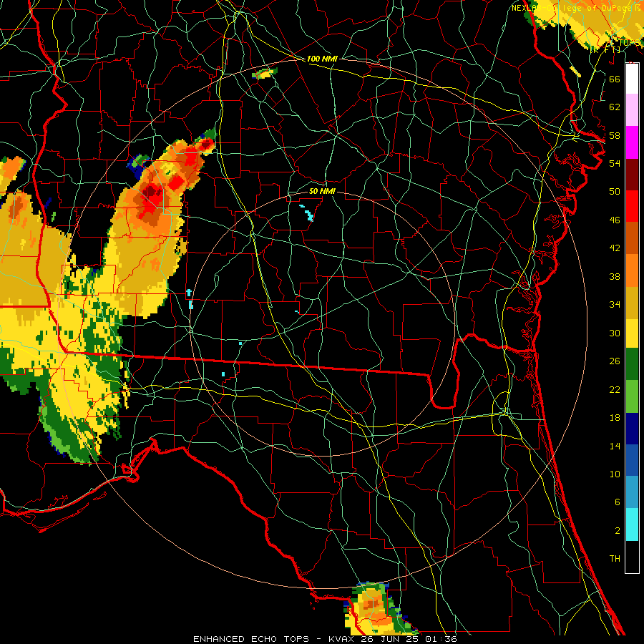
Task: Select the bright yellow legend swatch
Action: coord(632,333)
